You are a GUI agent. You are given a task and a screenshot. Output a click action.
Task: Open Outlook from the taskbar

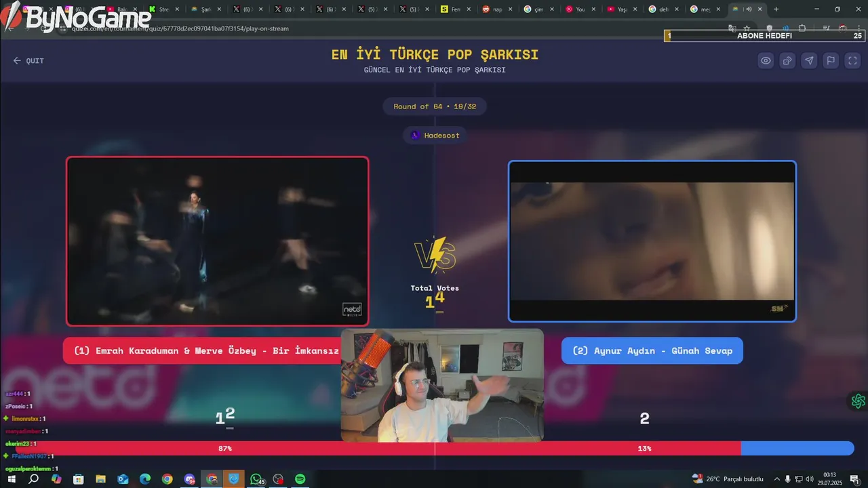[x=123, y=479]
